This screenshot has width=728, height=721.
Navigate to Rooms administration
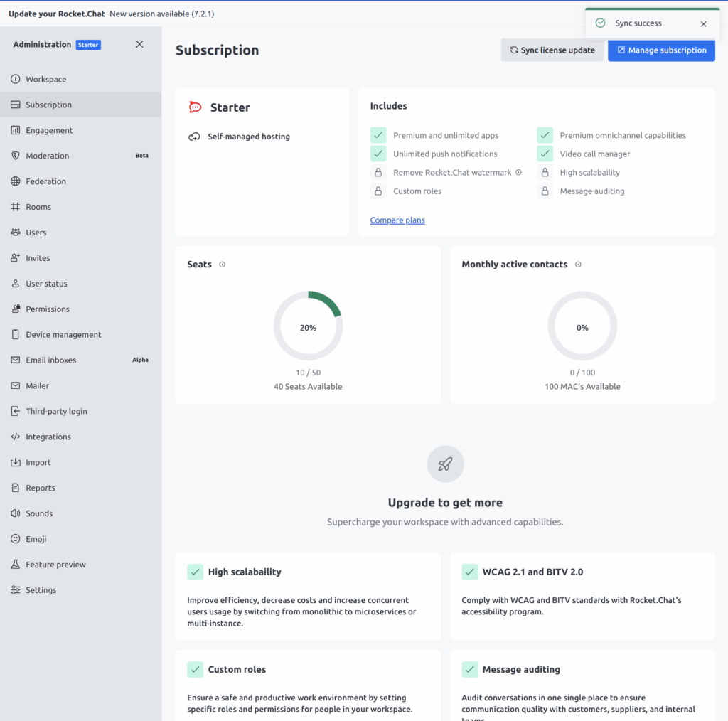(81, 207)
